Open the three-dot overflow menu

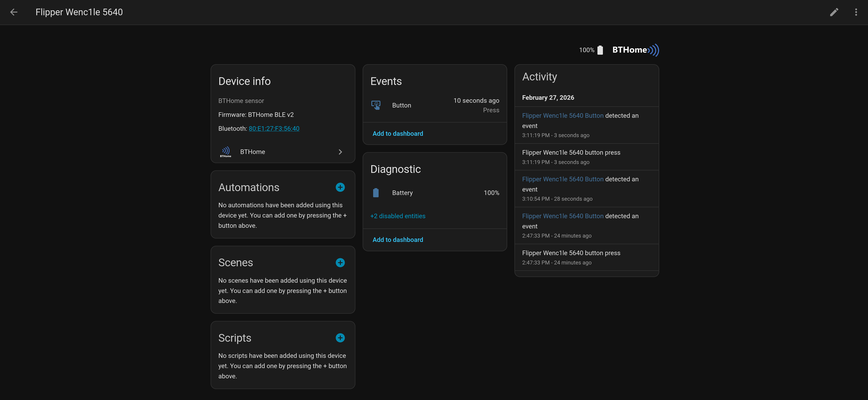[x=856, y=12]
